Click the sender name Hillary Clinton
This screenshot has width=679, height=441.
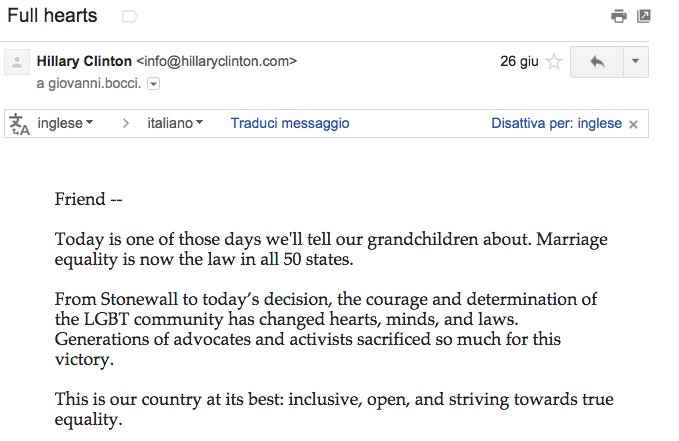(84, 61)
